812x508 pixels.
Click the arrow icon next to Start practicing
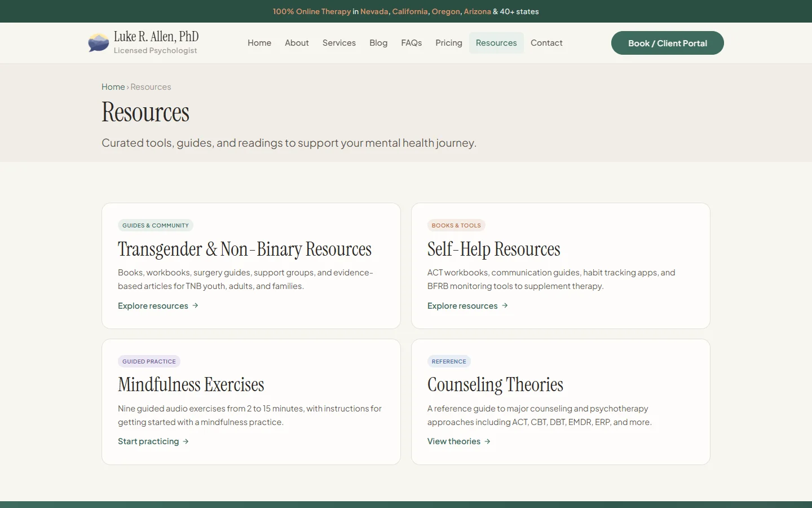click(x=186, y=441)
